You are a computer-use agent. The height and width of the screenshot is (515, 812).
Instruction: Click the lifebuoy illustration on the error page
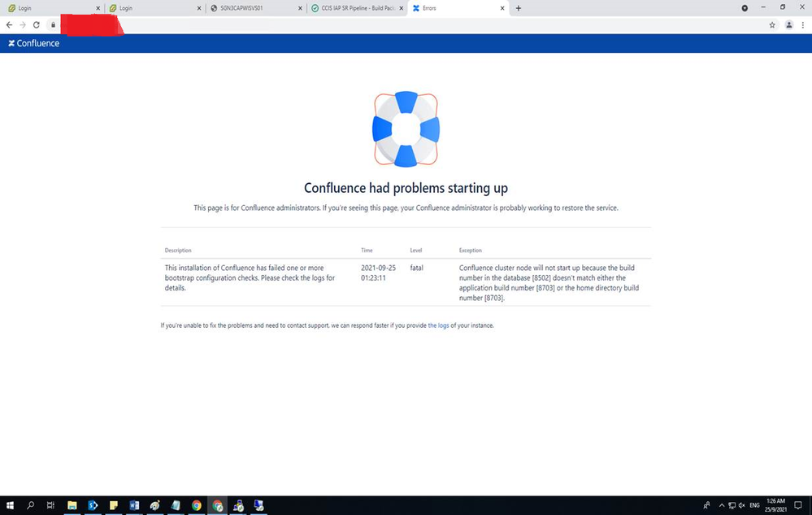[x=406, y=128]
